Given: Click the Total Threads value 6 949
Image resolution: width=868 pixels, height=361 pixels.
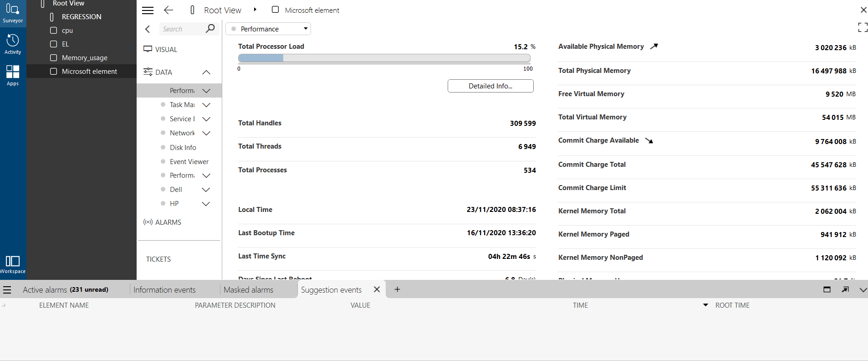Looking at the screenshot, I should (527, 147).
